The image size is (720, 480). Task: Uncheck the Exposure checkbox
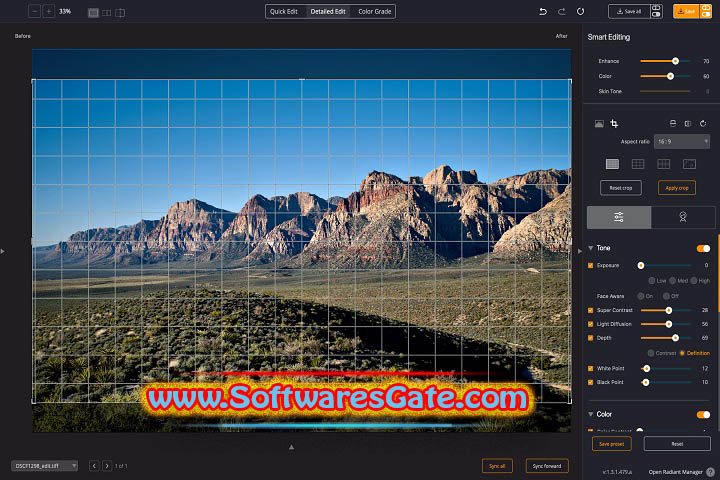[x=591, y=265]
